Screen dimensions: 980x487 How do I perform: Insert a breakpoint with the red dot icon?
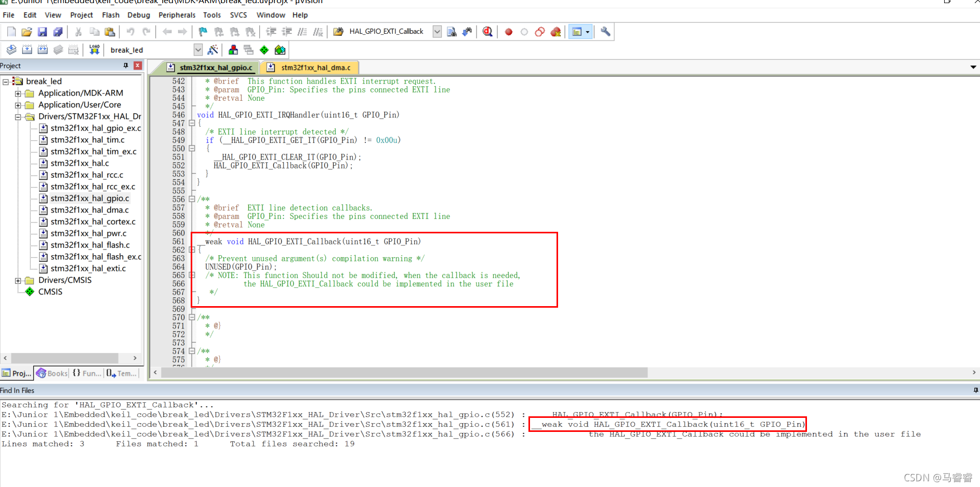coord(509,32)
